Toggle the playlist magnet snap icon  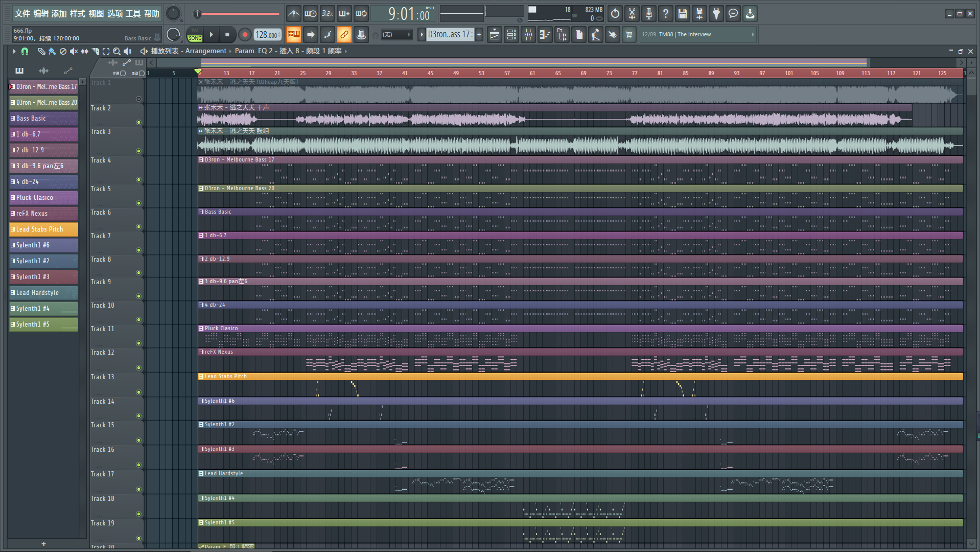click(x=25, y=51)
